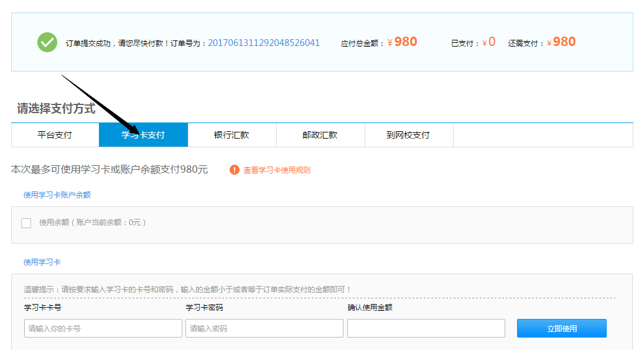
Task: Enable the 使用余额 checkbox
Action: 26,223
